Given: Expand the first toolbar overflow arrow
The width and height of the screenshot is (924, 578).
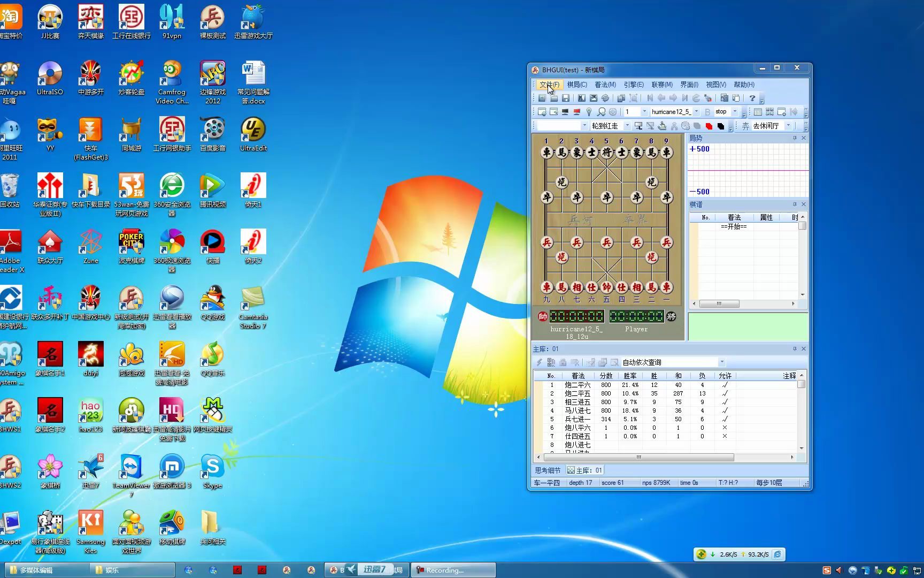Looking at the screenshot, I should (x=762, y=101).
